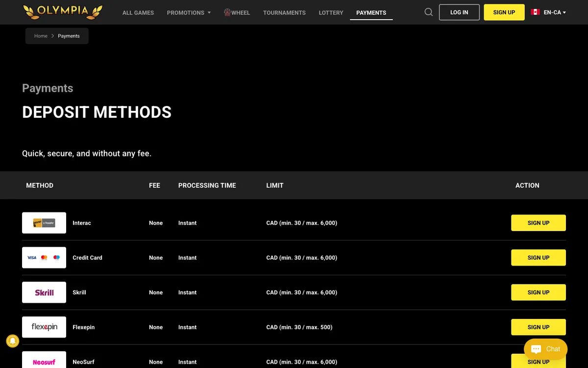Click the Credit Card method name
588x368 pixels.
[87, 258]
